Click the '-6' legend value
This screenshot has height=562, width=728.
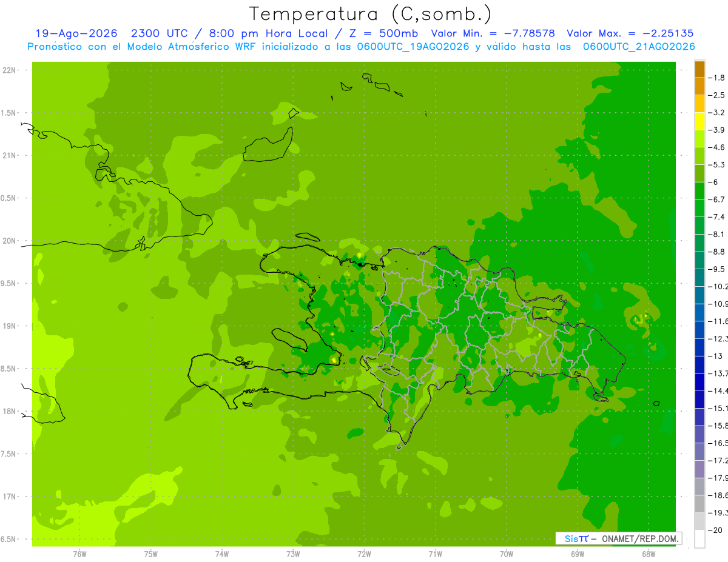713,182
